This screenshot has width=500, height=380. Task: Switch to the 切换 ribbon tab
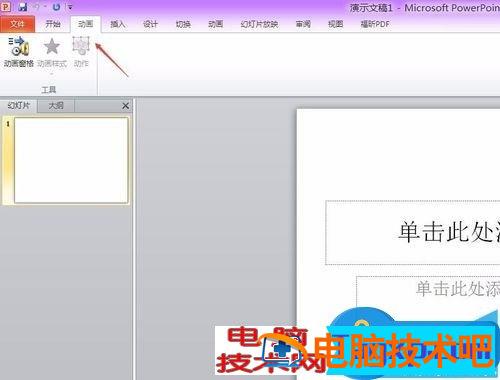183,24
